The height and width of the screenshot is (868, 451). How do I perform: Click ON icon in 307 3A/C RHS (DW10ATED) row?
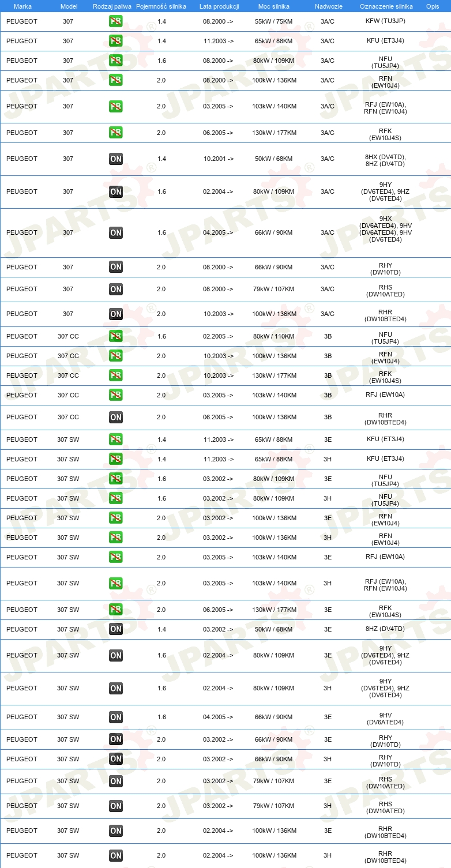pos(116,289)
